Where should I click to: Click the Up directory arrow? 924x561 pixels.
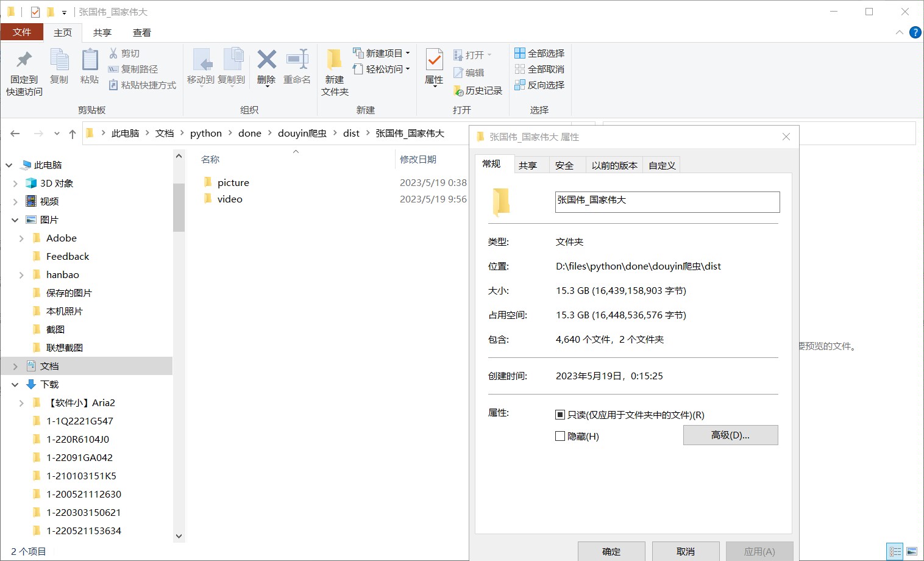pos(73,134)
